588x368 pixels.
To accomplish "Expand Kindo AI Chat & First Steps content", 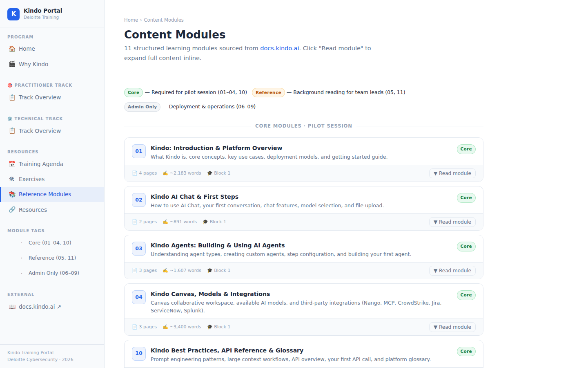I will pyautogui.click(x=452, y=222).
